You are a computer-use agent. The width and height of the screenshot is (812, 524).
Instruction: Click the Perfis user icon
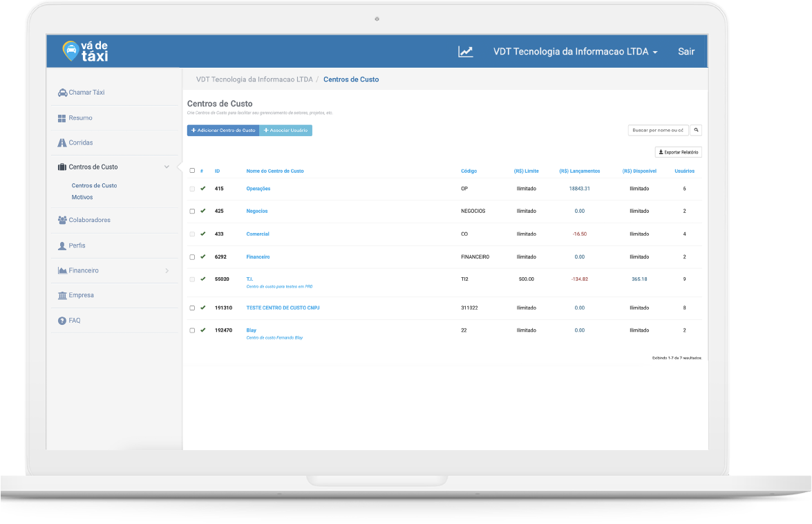coord(62,246)
